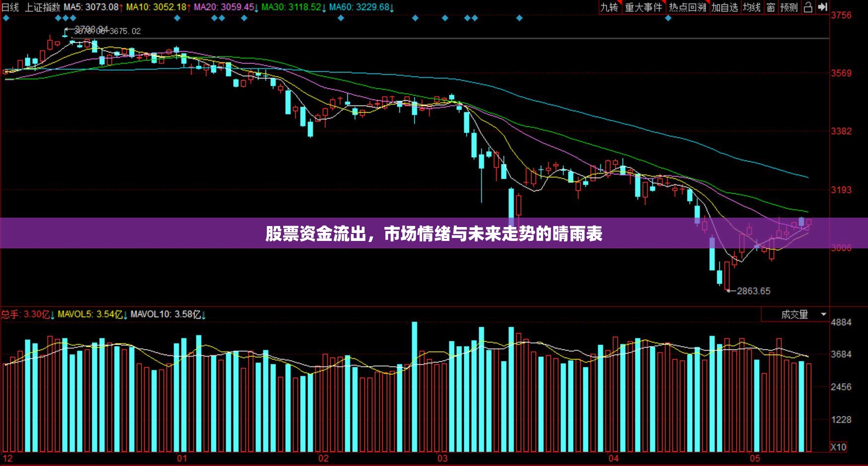The height and width of the screenshot is (466, 868).
Task: Click the leftmost blue diamond event marker
Action: pos(6,18)
